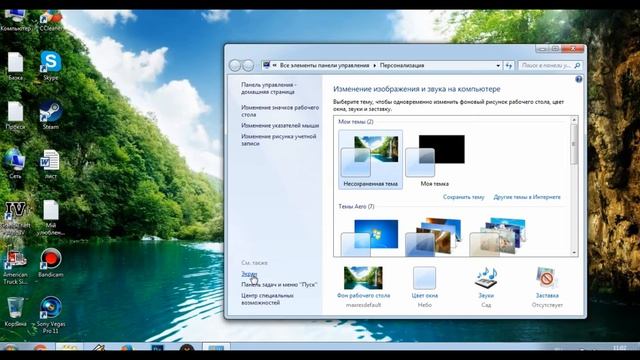Open Фон рабочего стола desktop background settings

point(363,287)
